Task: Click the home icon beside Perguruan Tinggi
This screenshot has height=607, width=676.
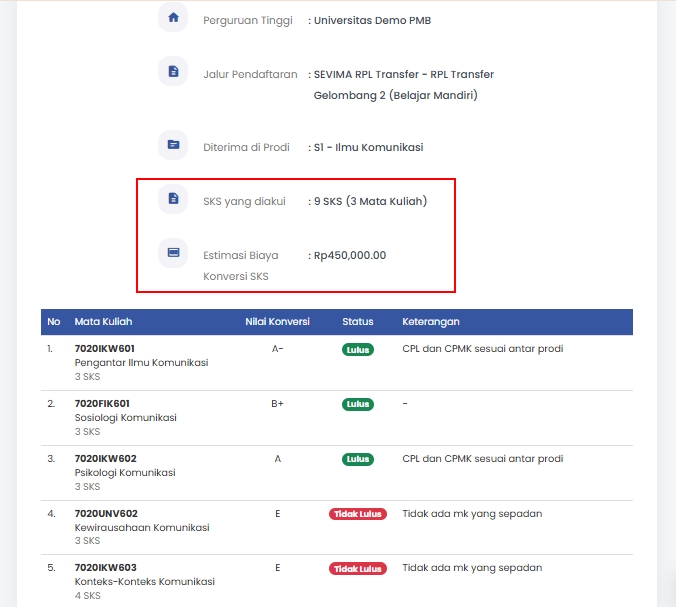Action: point(173,18)
